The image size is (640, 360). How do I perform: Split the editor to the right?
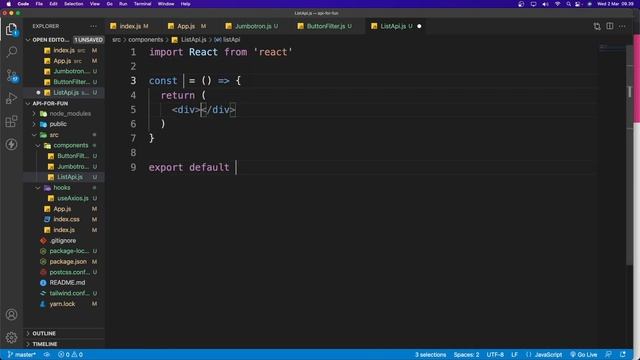(x=609, y=26)
